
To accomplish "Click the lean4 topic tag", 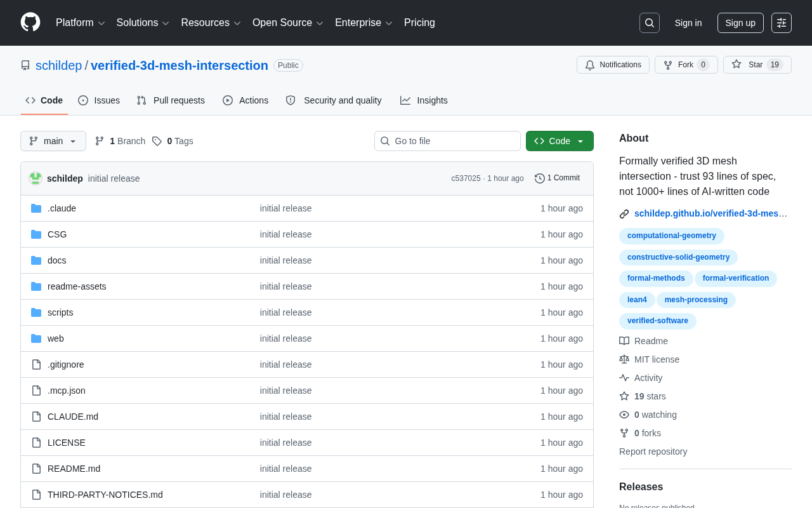I will pyautogui.click(x=637, y=300).
